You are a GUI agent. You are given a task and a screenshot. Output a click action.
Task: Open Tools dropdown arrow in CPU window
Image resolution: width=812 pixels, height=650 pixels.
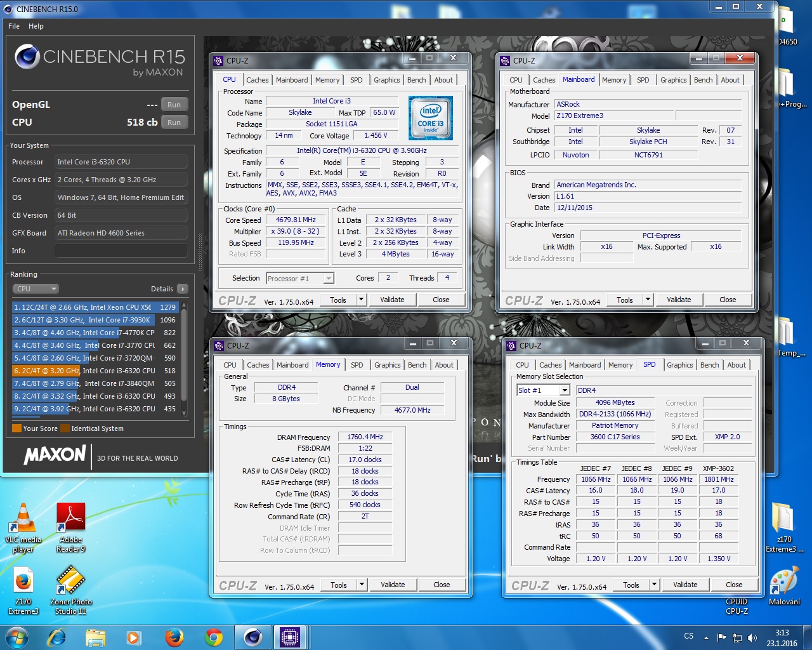[x=361, y=300]
